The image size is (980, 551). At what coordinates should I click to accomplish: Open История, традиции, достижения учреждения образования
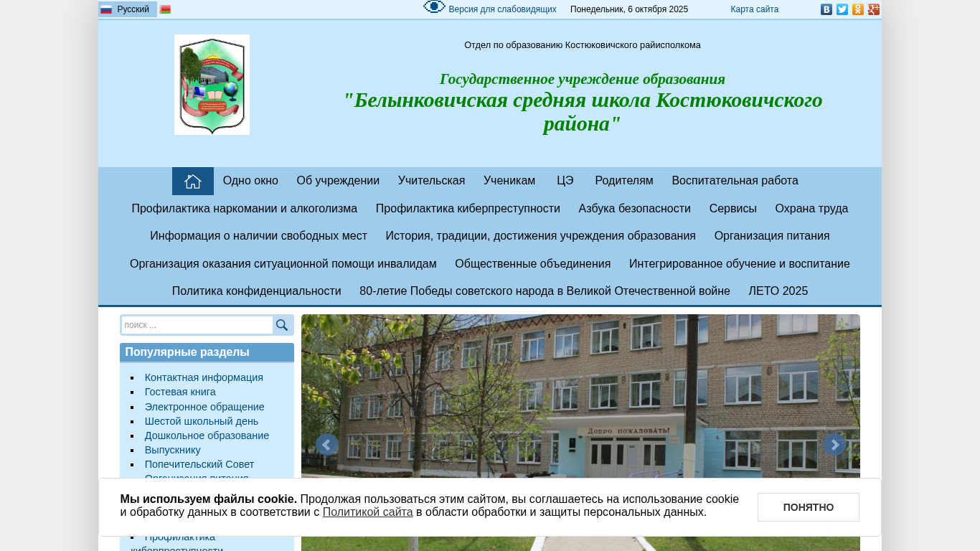click(x=541, y=236)
